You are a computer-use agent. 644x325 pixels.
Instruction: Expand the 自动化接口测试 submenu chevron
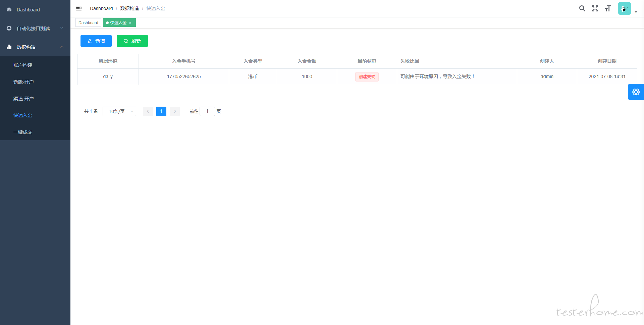62,28
